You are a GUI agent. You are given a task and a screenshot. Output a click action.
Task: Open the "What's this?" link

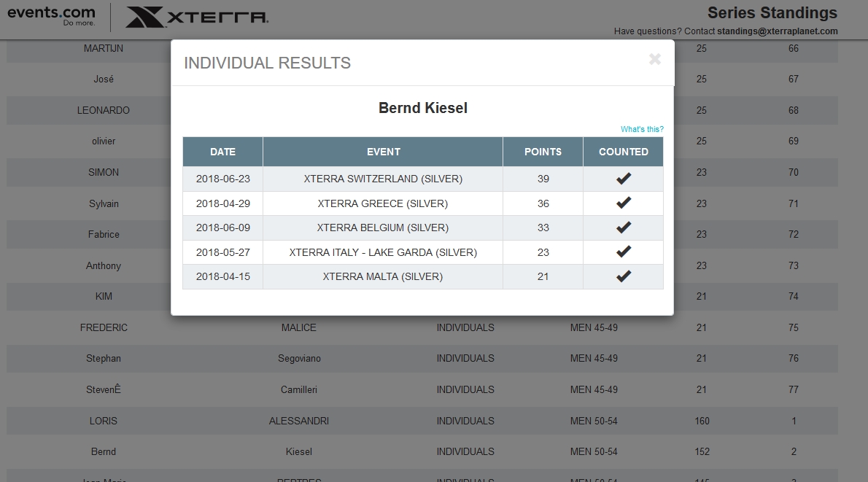click(x=642, y=130)
